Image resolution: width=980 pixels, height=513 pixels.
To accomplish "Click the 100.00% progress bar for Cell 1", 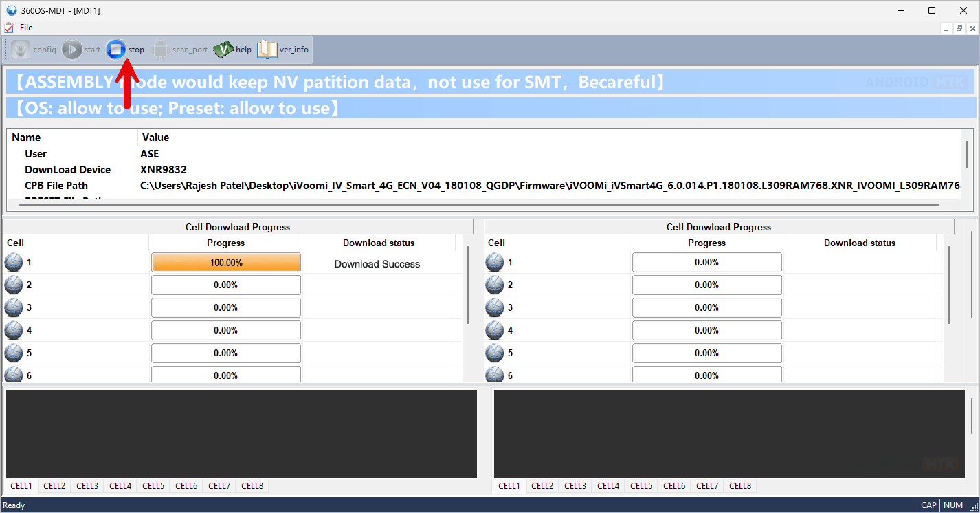I will point(226,263).
